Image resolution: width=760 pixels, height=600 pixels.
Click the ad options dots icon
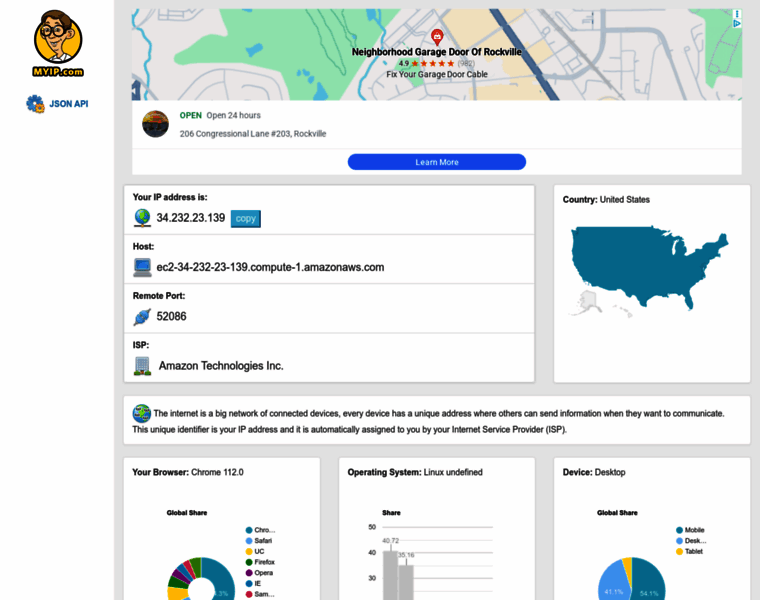tap(737, 14)
